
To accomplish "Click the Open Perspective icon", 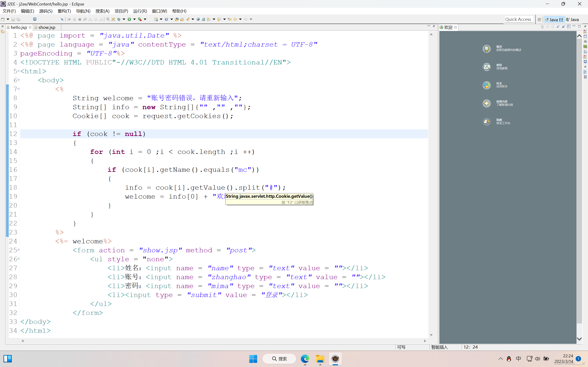I will tap(539, 20).
